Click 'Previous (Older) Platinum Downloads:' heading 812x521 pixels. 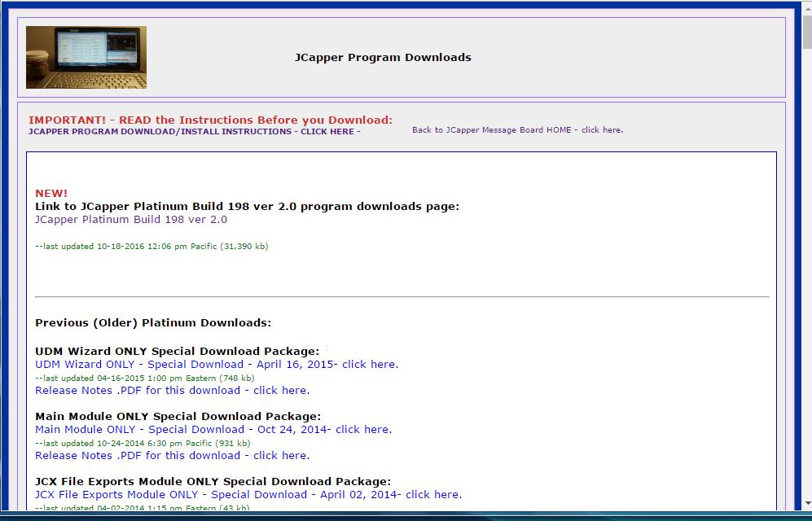point(153,323)
